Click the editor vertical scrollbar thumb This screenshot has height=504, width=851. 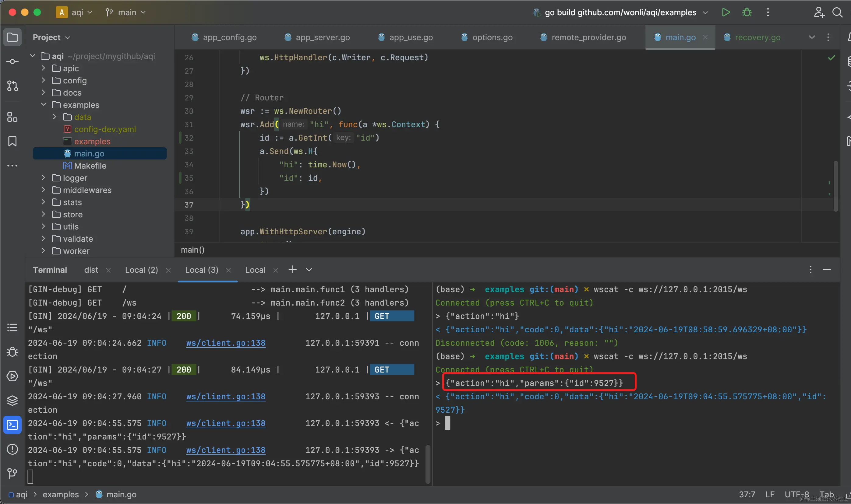click(835, 186)
